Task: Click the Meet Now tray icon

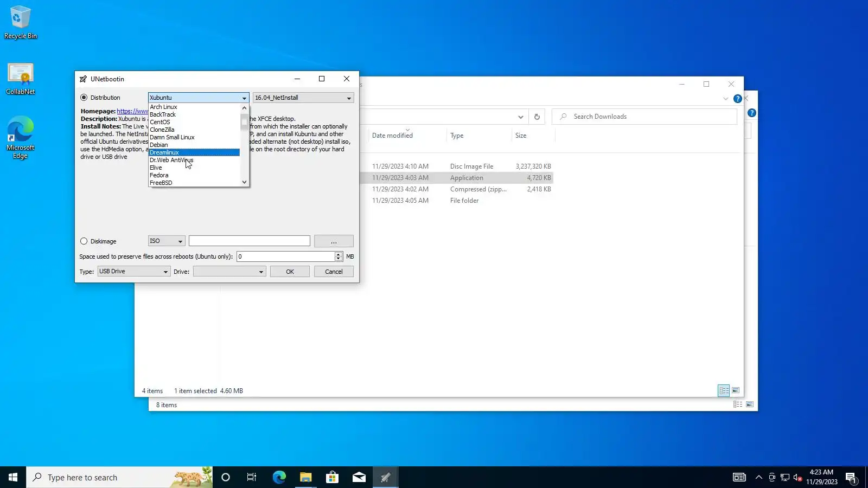Action: pyautogui.click(x=772, y=477)
